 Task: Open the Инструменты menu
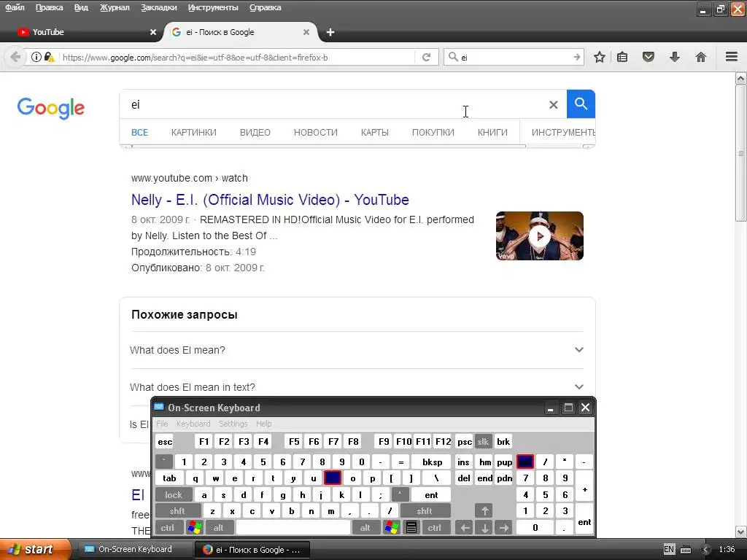(213, 7)
